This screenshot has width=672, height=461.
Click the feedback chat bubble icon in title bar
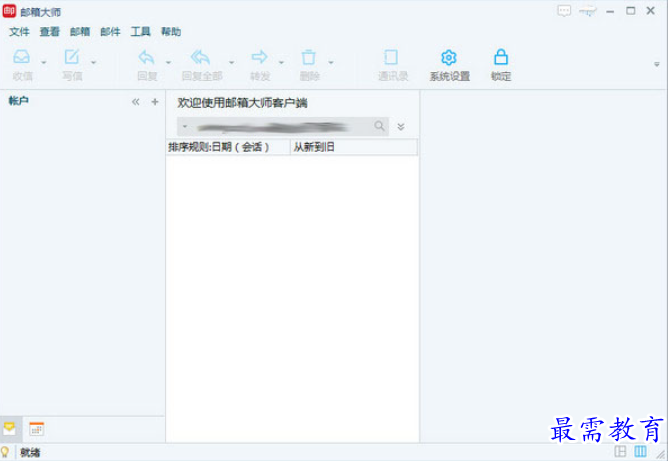pyautogui.click(x=564, y=11)
